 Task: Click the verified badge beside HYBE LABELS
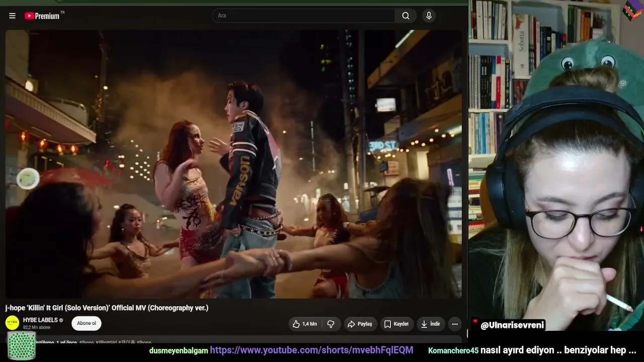(x=61, y=320)
